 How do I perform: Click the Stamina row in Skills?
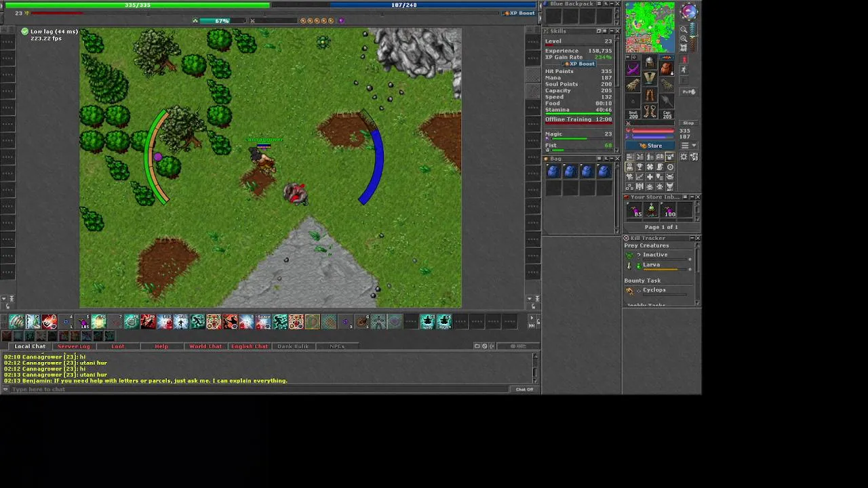tap(578, 110)
